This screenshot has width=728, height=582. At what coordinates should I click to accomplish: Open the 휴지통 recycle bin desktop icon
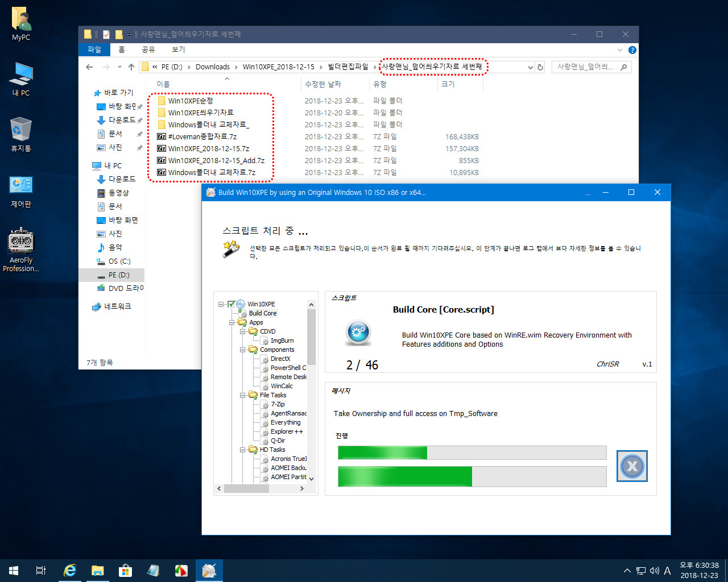tap(21, 135)
